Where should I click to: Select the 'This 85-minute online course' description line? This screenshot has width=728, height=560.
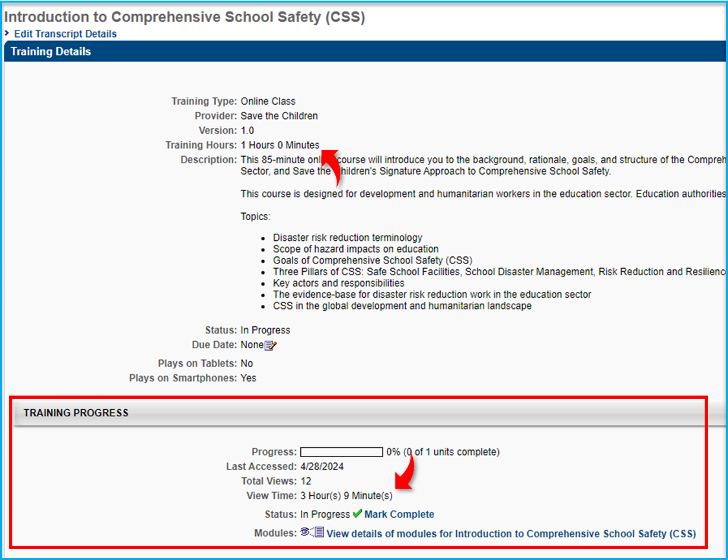tap(483, 160)
